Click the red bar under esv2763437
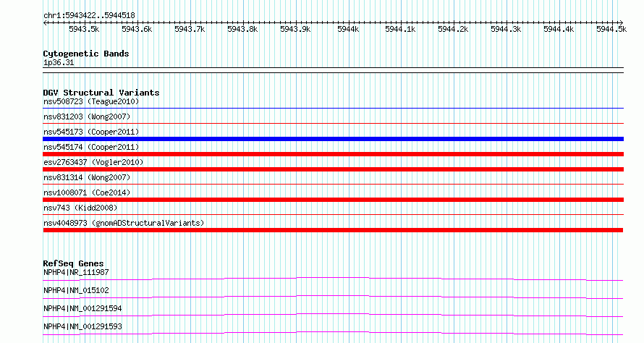Image resolution: width=644 pixels, height=343 pixels. (x=333, y=169)
